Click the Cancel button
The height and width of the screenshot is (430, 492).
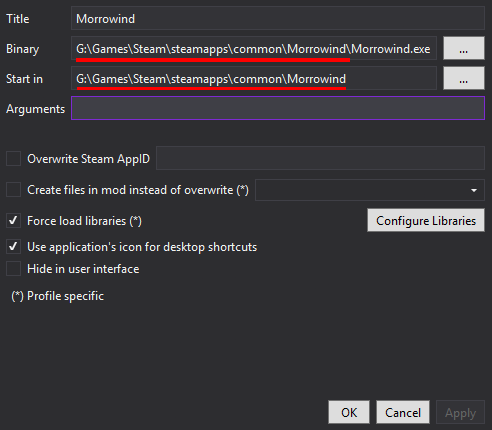click(x=403, y=412)
